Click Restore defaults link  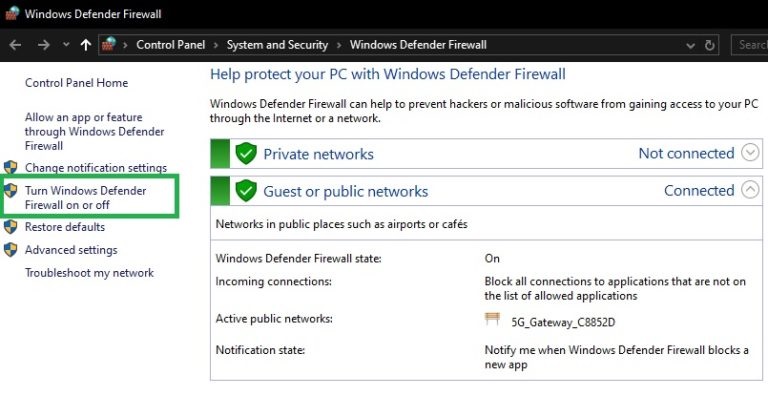coord(65,227)
